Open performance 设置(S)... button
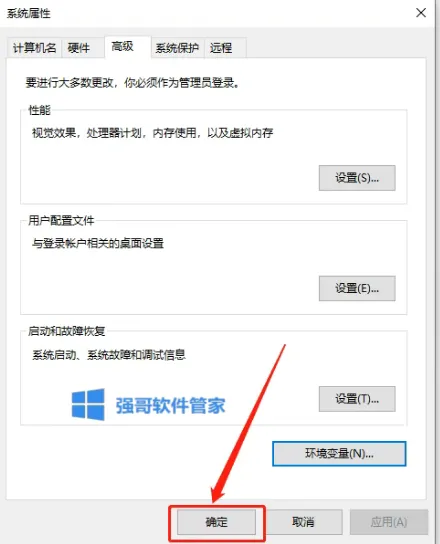The height and width of the screenshot is (544, 440). coord(357,178)
